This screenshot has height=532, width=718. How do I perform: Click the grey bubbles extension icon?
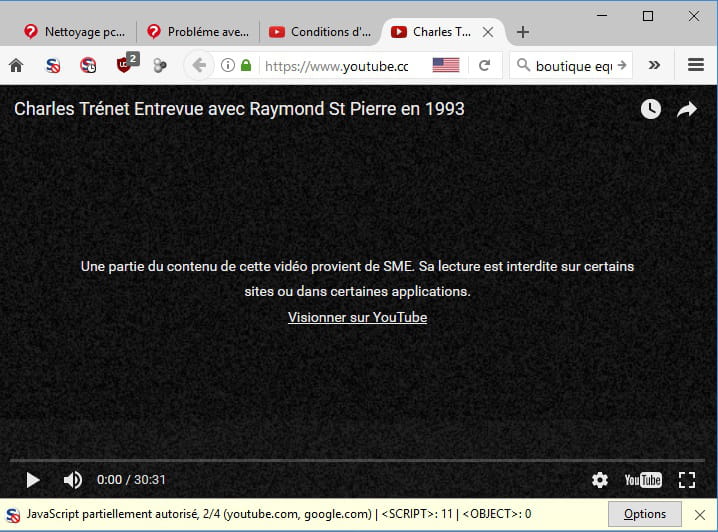click(160, 66)
